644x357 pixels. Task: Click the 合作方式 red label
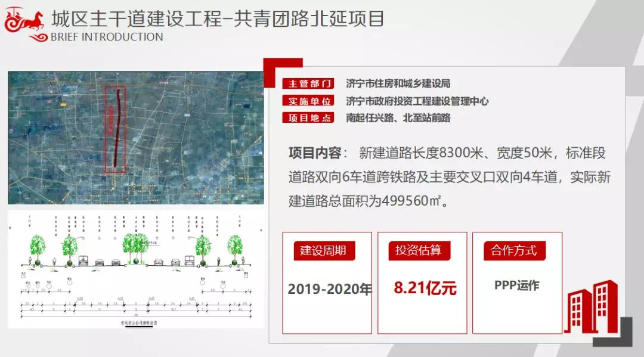(514, 251)
